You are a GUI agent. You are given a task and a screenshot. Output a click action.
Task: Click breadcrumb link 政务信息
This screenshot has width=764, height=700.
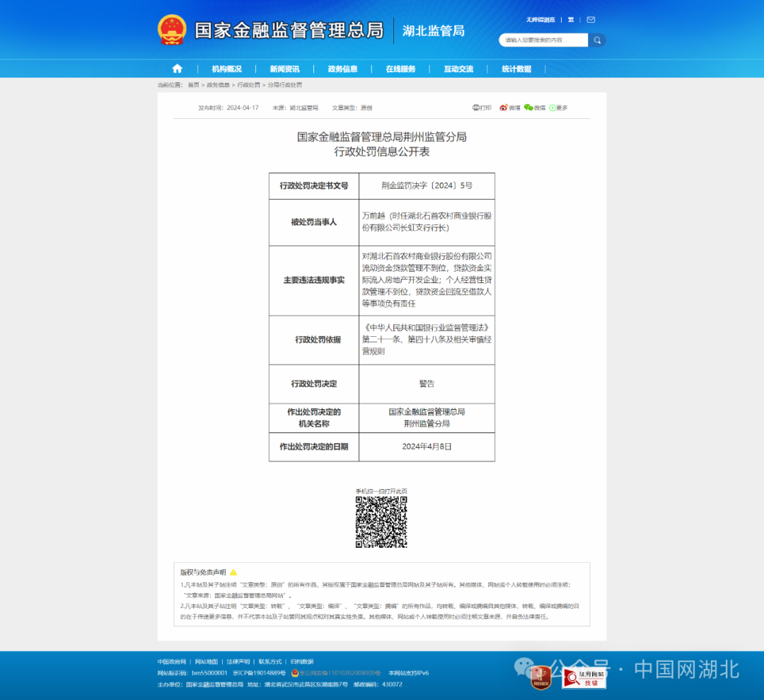218,85
